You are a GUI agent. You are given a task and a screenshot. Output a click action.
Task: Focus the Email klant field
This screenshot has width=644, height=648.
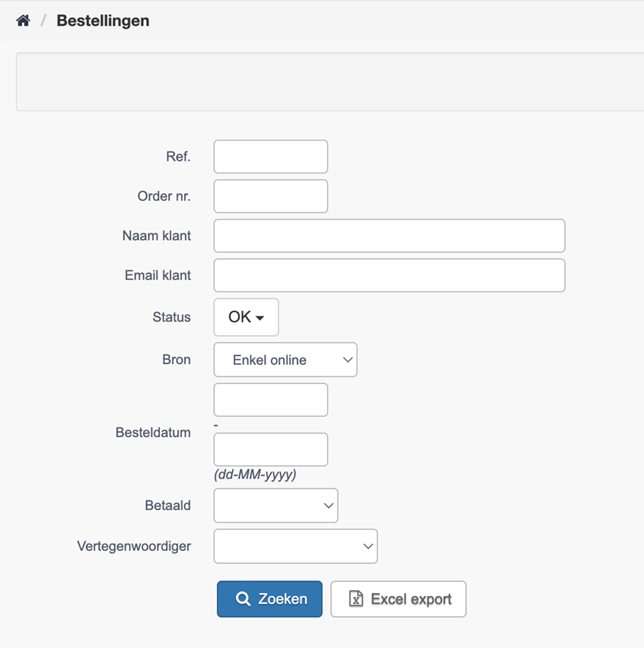click(389, 276)
